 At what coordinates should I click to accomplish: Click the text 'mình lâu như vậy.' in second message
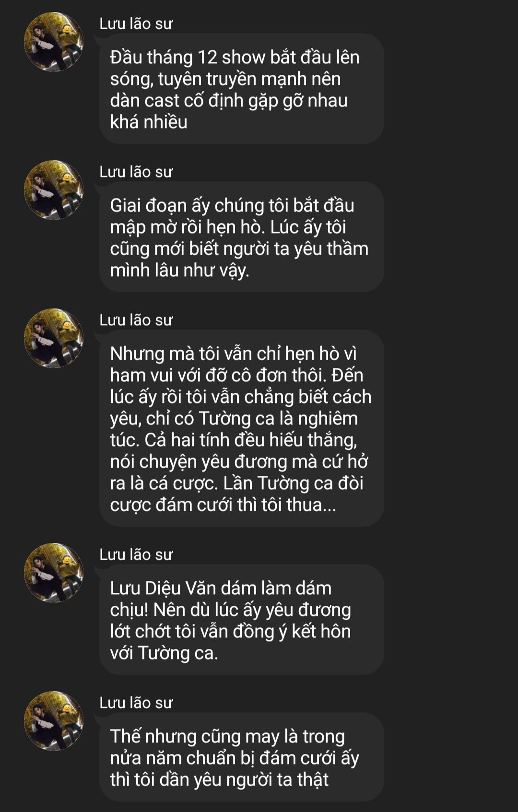point(180,271)
